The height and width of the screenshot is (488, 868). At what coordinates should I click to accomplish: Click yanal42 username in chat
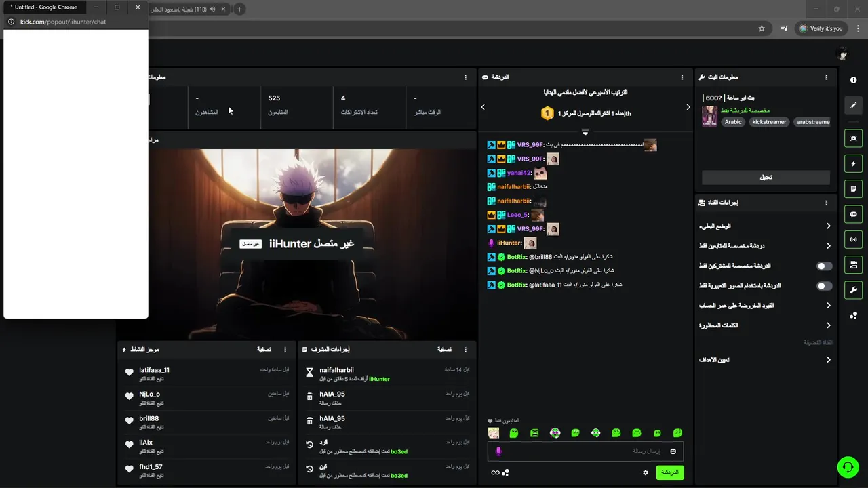[x=519, y=173]
